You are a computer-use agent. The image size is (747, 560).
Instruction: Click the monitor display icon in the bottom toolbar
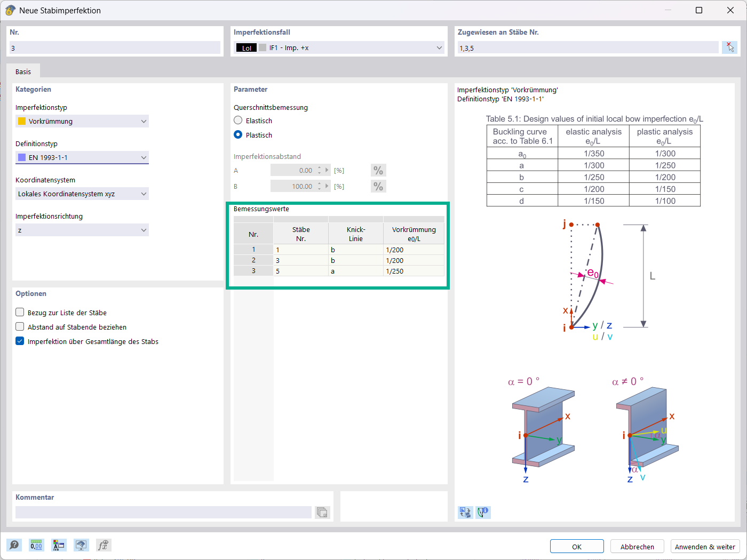click(x=81, y=545)
